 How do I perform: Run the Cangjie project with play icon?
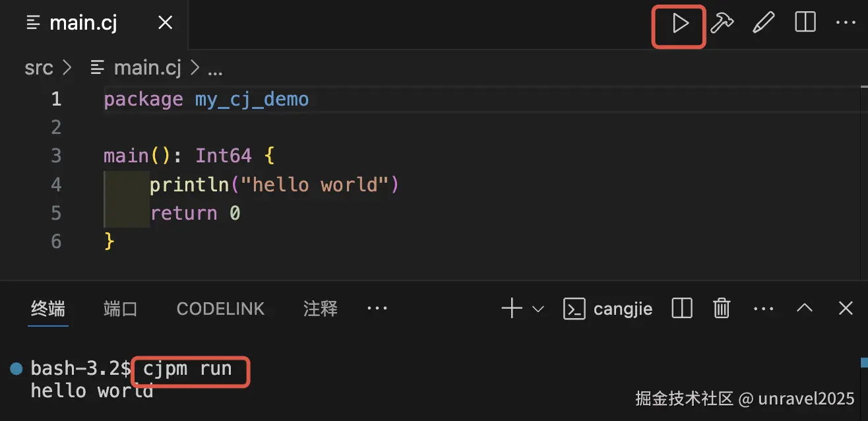click(680, 24)
